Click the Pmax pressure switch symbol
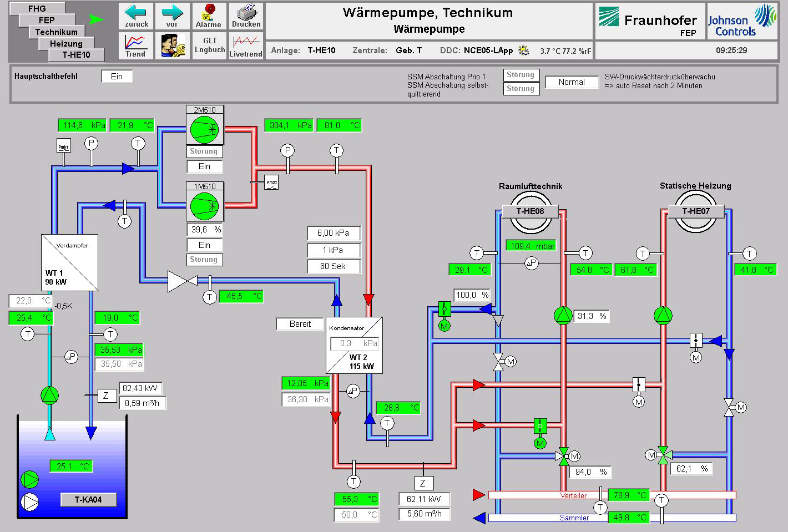Viewport: 788px width, 532px height. pyautogui.click(x=271, y=182)
